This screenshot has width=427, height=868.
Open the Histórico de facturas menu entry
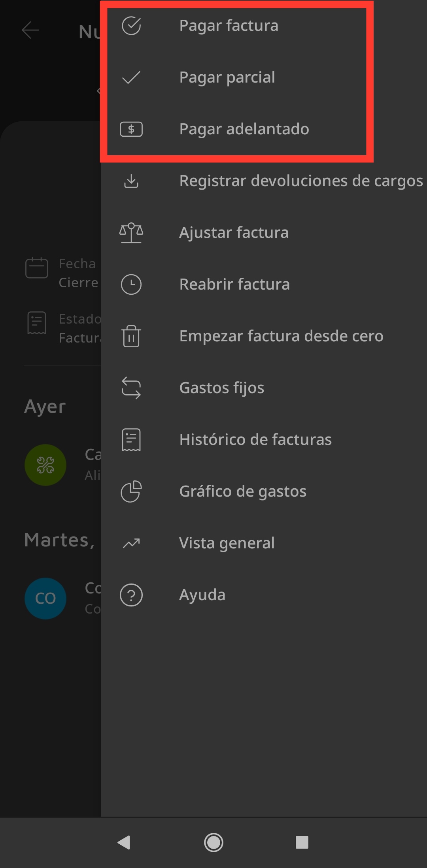click(255, 440)
